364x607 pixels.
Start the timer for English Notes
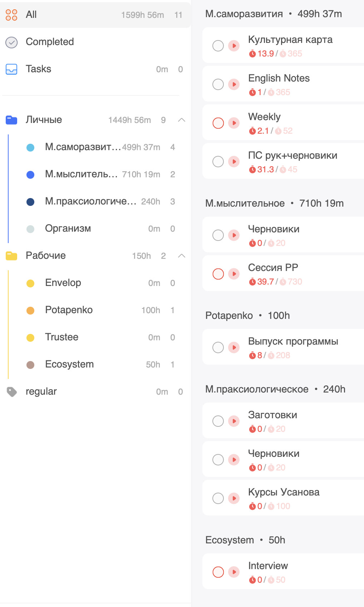[234, 84]
